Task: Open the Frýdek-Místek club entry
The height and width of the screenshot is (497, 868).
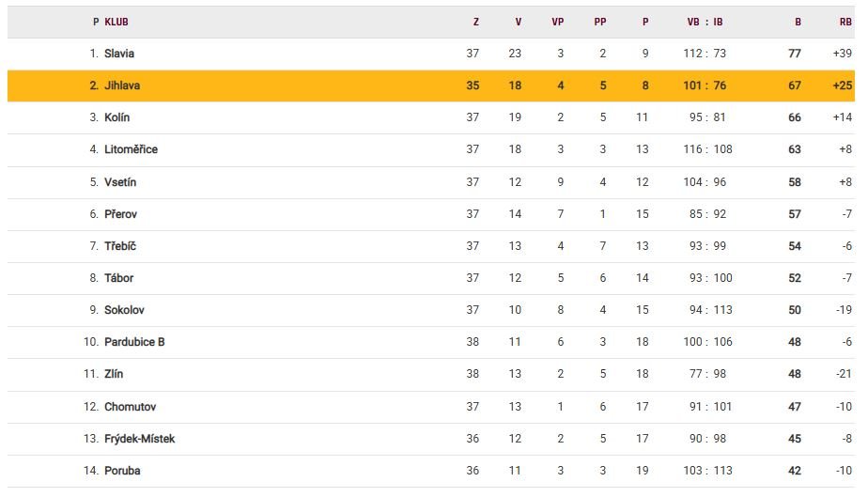Action: [139, 439]
